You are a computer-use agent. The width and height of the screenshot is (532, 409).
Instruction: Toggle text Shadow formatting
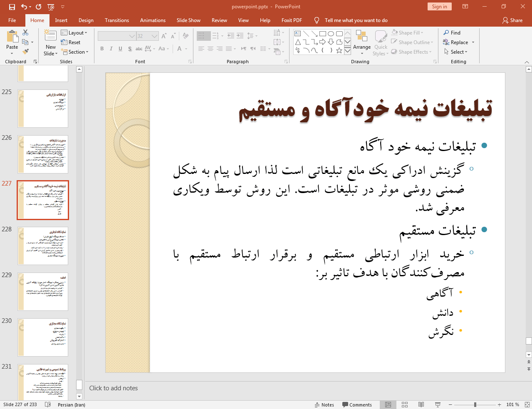pos(130,49)
